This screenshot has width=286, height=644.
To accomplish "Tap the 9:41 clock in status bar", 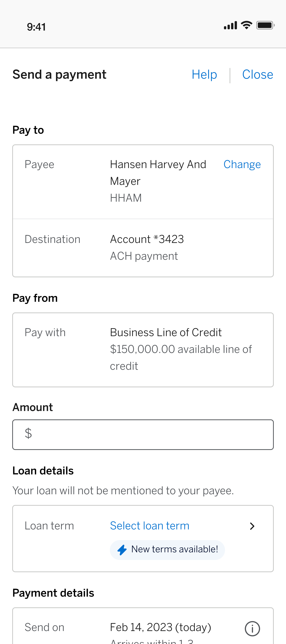I will tap(36, 27).
